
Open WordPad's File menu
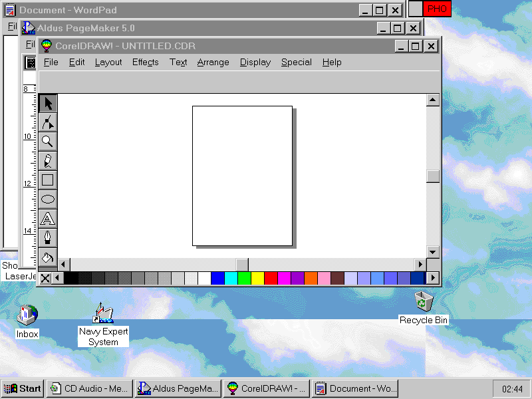point(11,27)
